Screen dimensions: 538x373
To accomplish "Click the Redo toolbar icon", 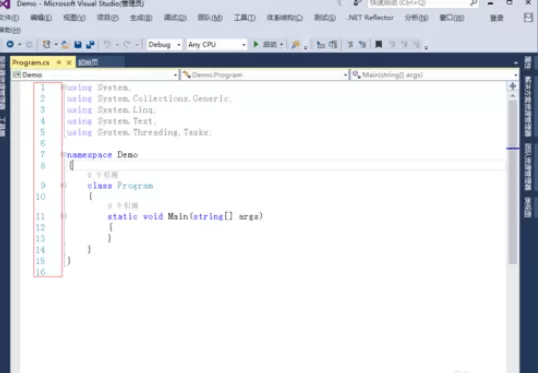I will [127, 44].
